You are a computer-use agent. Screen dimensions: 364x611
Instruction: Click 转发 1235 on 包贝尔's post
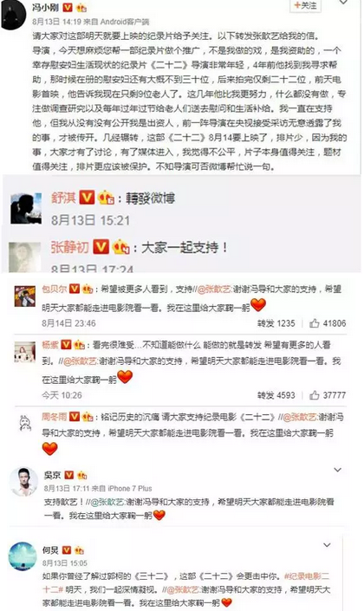point(276,323)
